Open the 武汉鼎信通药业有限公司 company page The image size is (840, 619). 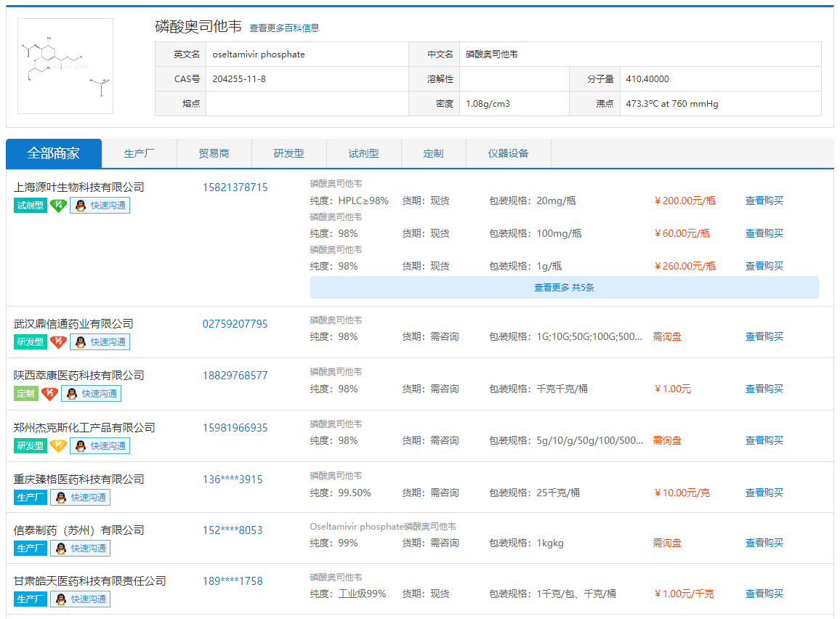pyautogui.click(x=73, y=324)
